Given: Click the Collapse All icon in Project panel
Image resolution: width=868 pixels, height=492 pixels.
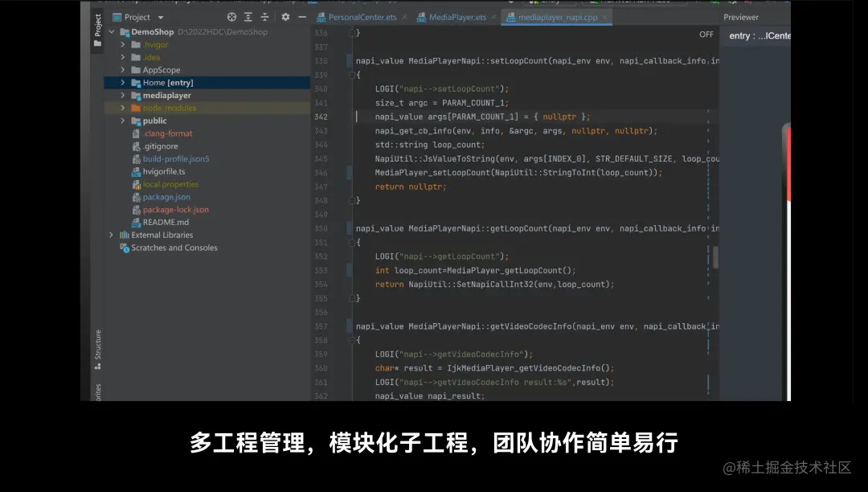Looking at the screenshot, I should [264, 17].
